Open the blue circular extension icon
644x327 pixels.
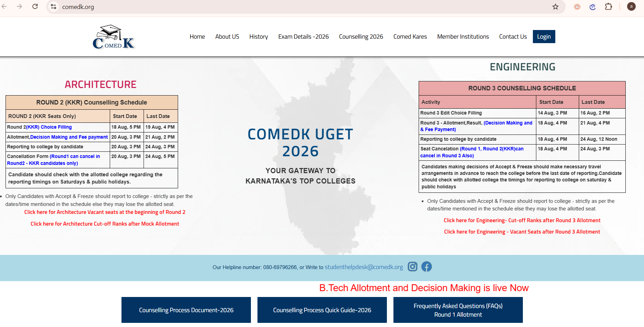(593, 7)
